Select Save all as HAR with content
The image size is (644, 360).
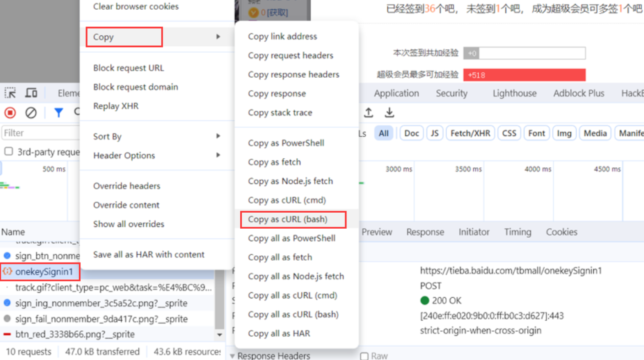click(149, 254)
